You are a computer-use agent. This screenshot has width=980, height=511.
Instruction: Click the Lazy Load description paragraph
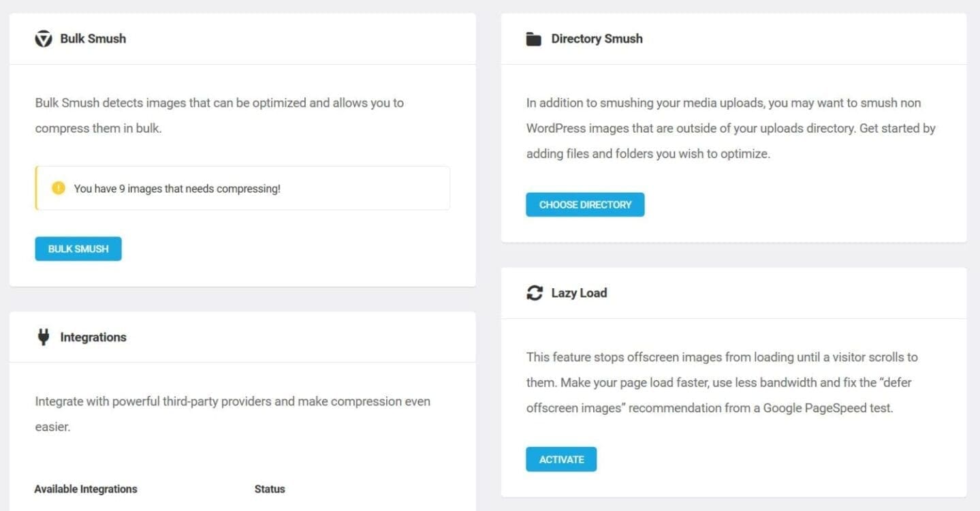(722, 382)
